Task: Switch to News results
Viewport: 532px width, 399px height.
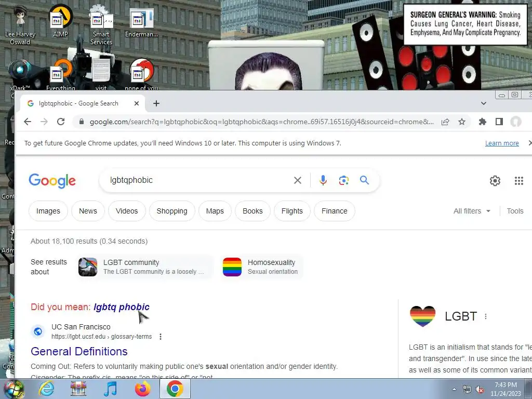Action: [88, 211]
